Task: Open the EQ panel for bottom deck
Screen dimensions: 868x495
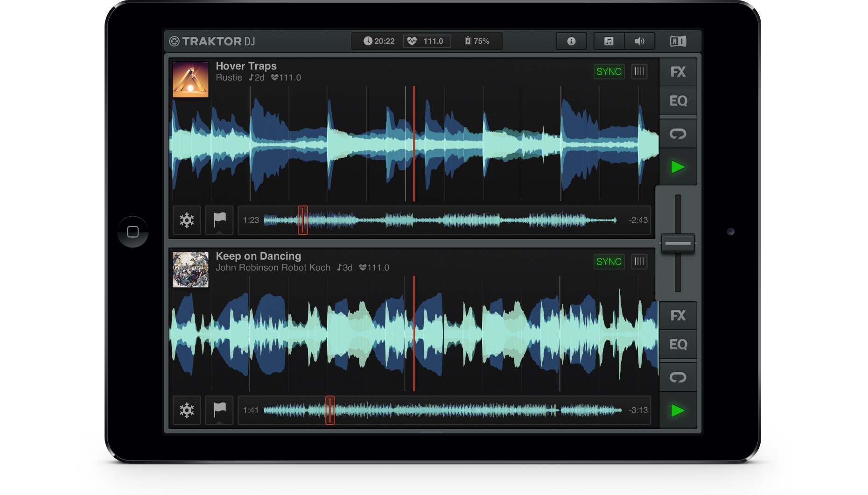Action: (678, 345)
